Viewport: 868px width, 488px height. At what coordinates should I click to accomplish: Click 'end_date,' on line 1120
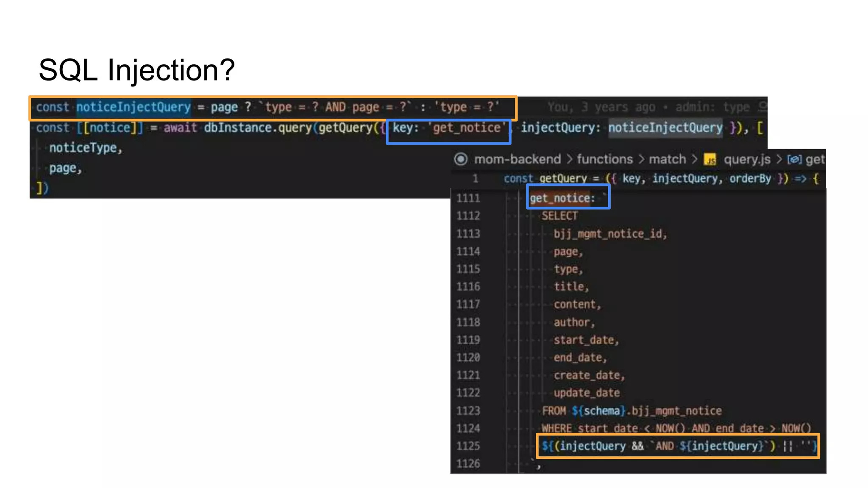tap(580, 358)
